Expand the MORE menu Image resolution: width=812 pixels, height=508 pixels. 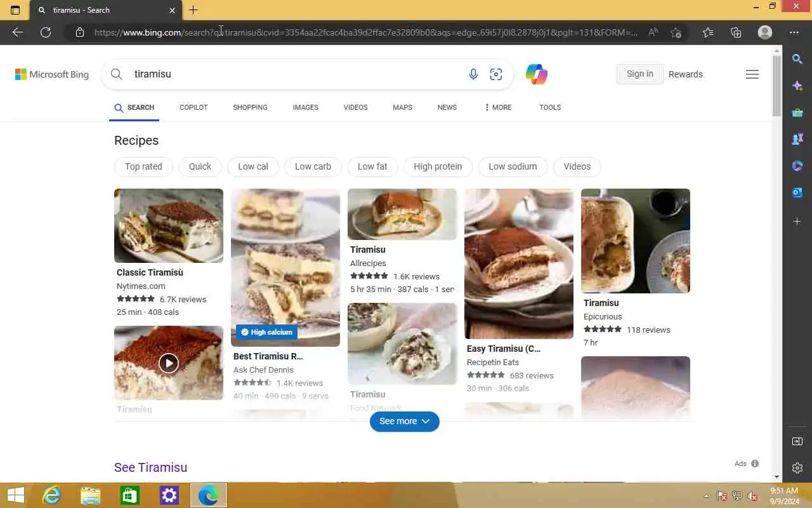point(497,107)
